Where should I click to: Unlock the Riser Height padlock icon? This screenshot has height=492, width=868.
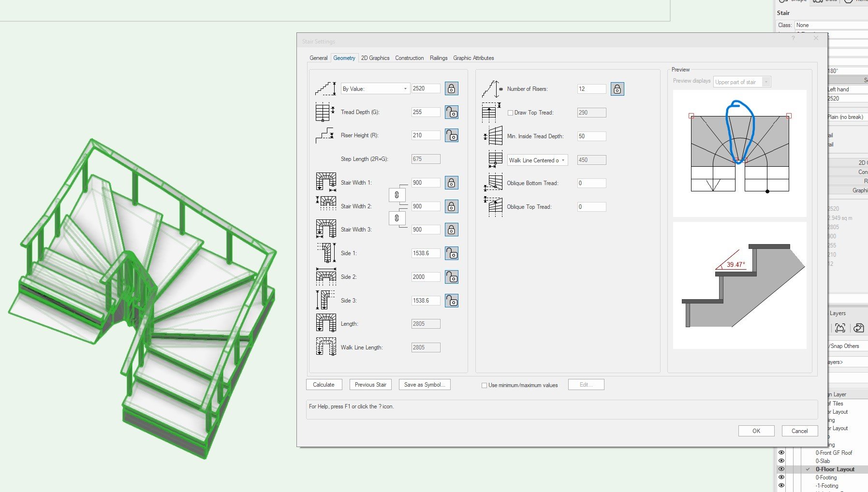(x=452, y=135)
